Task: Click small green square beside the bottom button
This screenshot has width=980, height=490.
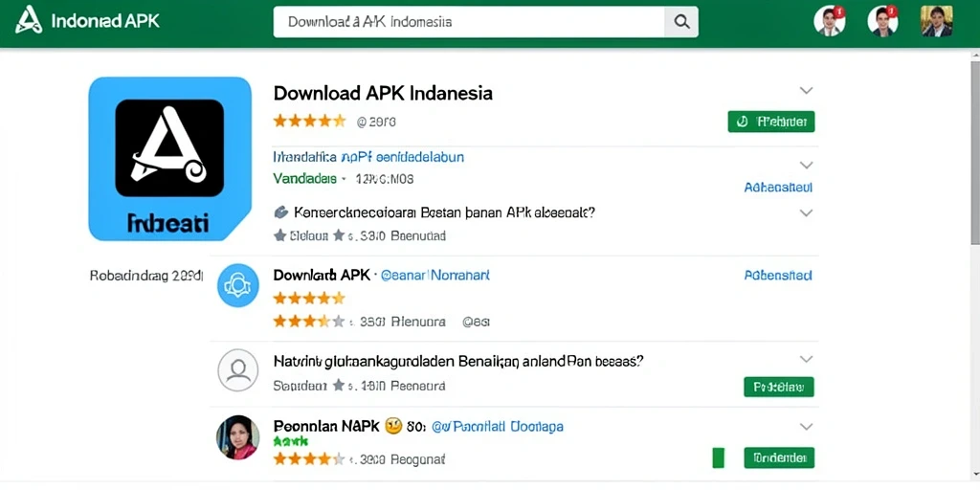Action: click(x=718, y=457)
